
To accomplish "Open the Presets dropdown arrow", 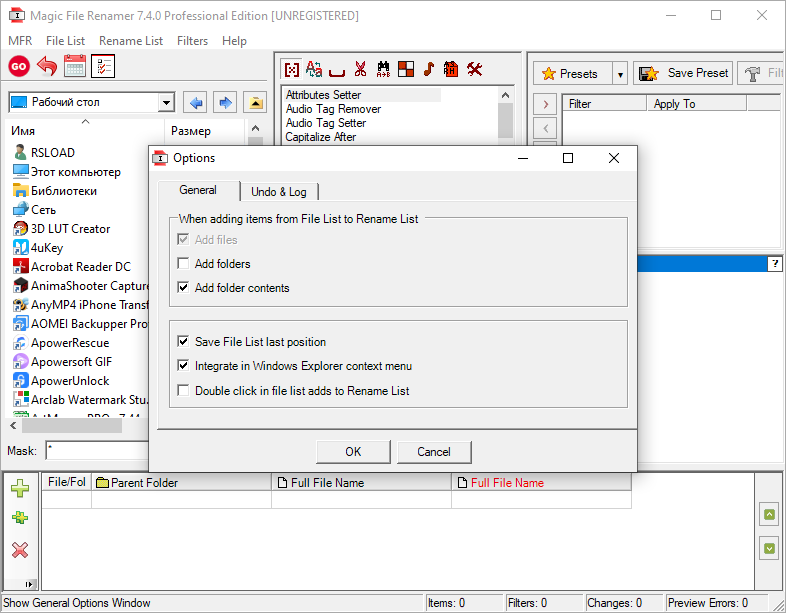I will (620, 74).
